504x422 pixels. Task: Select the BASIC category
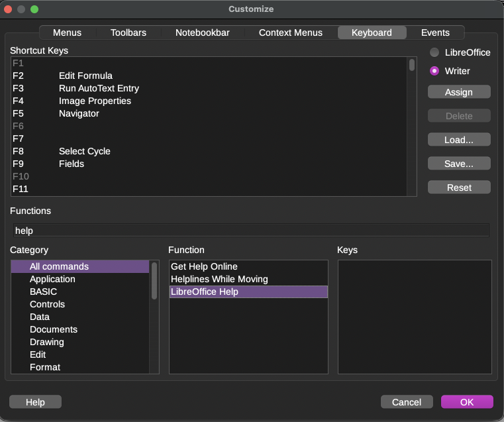pos(43,291)
